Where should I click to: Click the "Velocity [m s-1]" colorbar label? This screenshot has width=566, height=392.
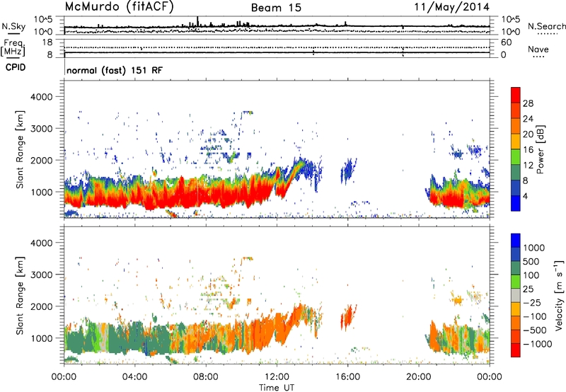[x=559, y=295]
